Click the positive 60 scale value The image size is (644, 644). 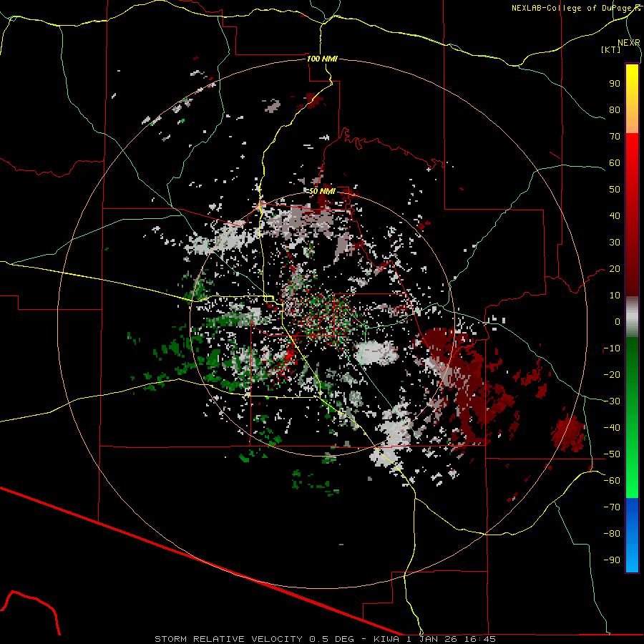[615, 162]
